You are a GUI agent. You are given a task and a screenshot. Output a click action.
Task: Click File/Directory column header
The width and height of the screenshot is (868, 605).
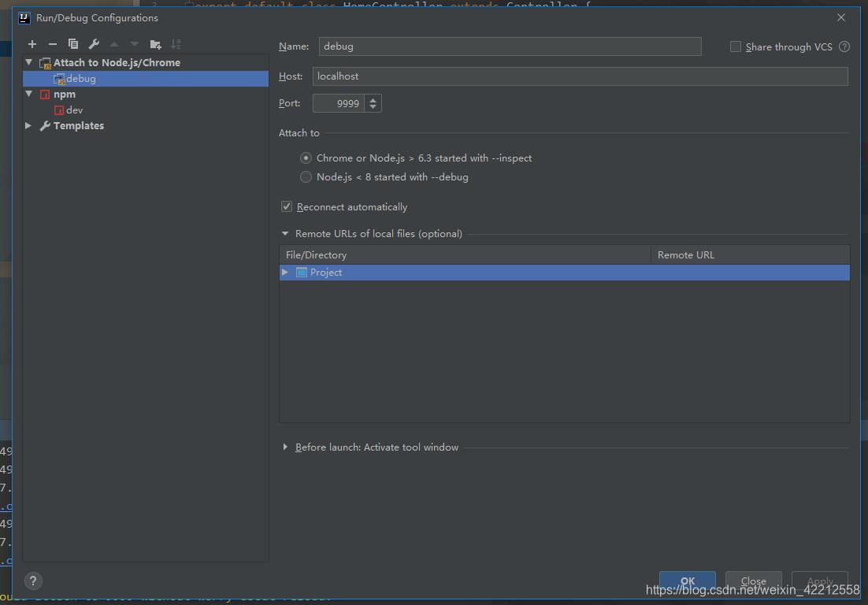pos(465,254)
